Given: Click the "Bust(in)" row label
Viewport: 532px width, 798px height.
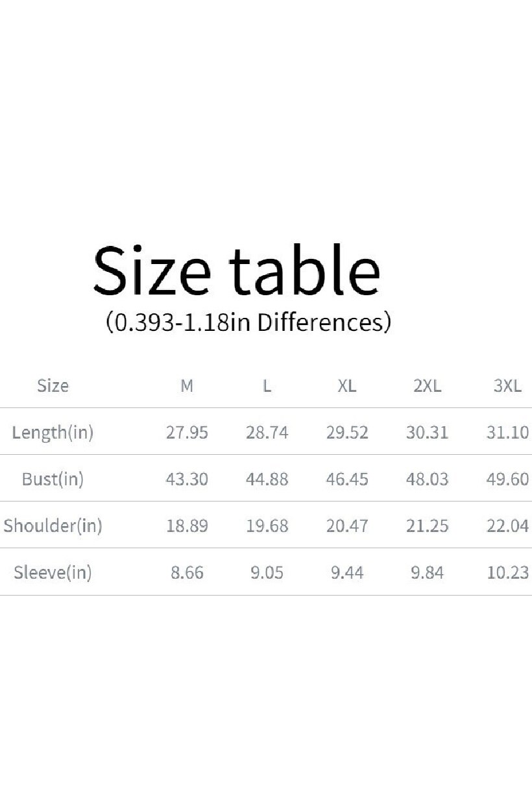Looking at the screenshot, I should click(53, 479).
